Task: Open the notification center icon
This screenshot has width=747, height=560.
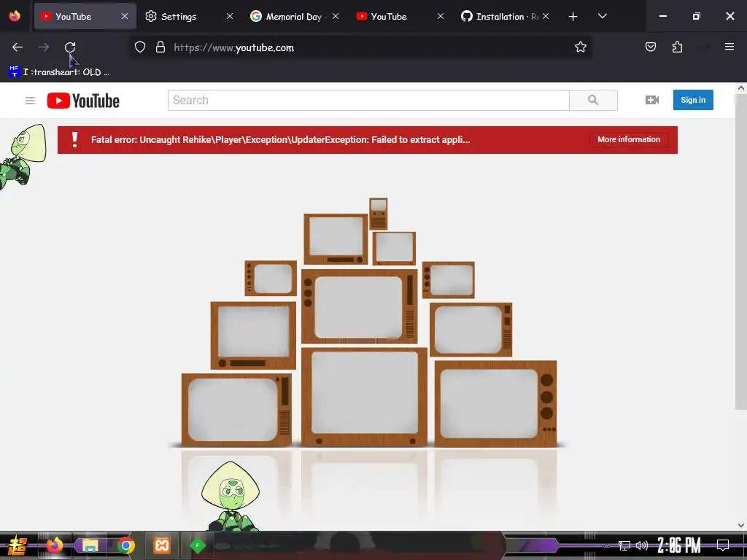Action: tap(723, 545)
